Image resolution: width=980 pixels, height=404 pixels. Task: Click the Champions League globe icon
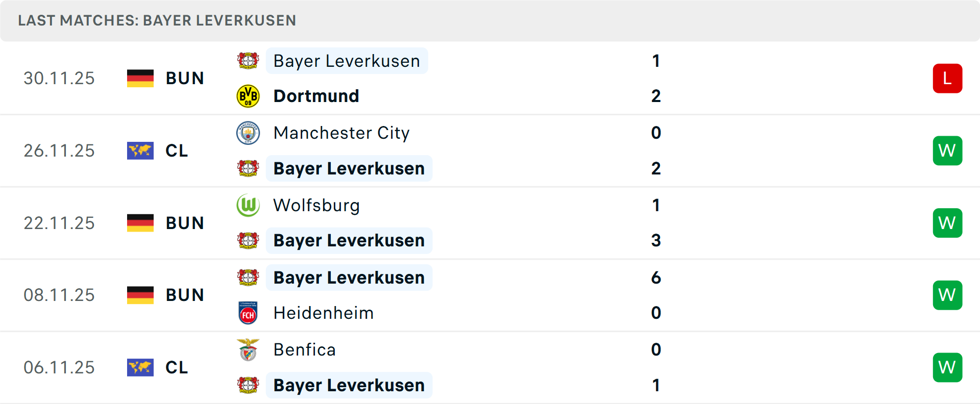(140, 150)
